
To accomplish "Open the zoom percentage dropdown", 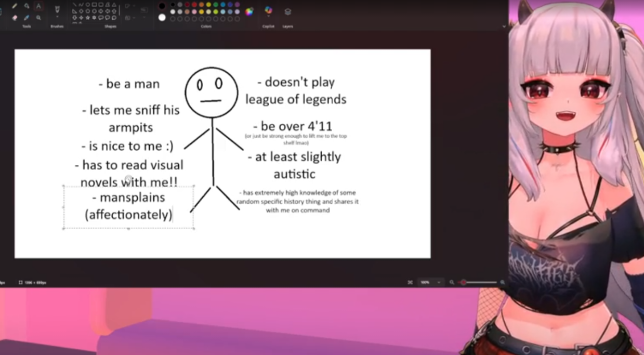I will (431, 282).
